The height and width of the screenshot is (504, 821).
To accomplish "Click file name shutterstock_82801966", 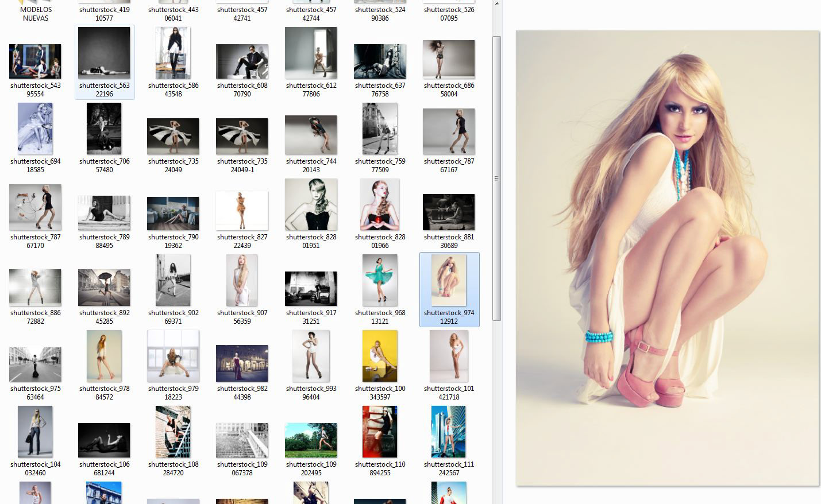I will (380, 241).
